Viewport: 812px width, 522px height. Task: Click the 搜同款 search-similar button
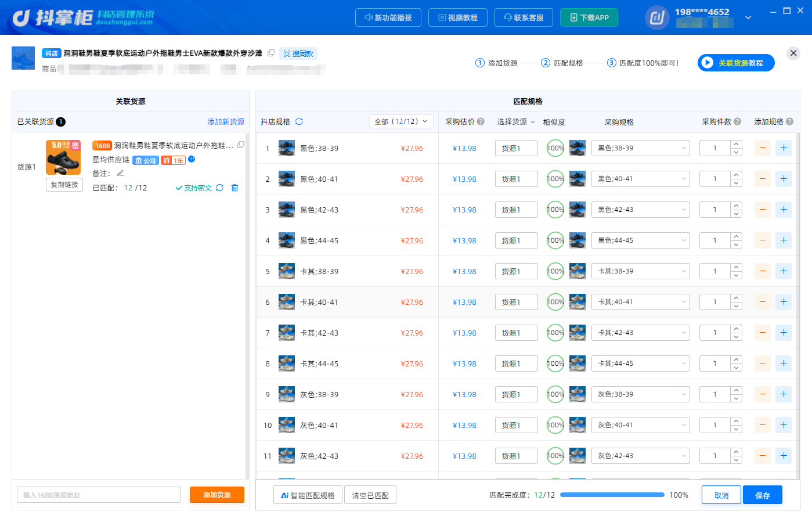coord(298,53)
